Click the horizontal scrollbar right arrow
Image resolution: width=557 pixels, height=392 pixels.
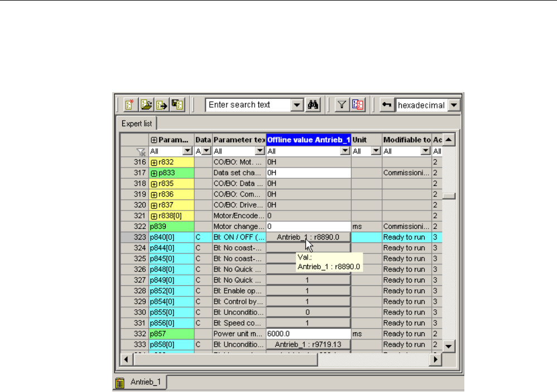[x=435, y=359]
